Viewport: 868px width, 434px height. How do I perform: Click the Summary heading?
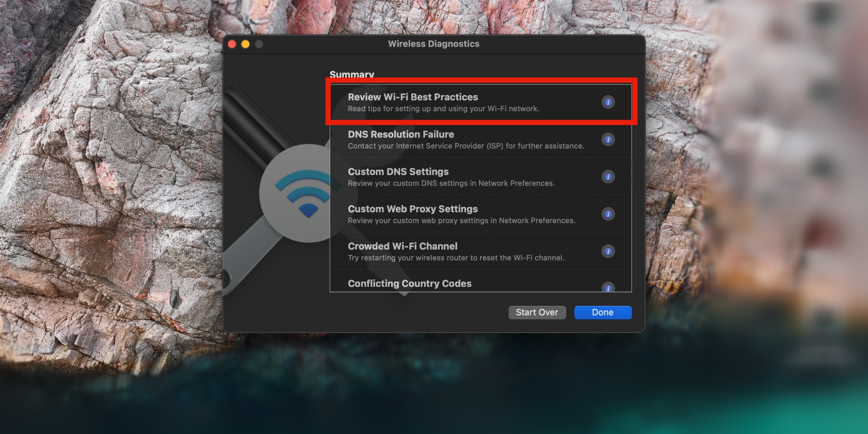352,74
